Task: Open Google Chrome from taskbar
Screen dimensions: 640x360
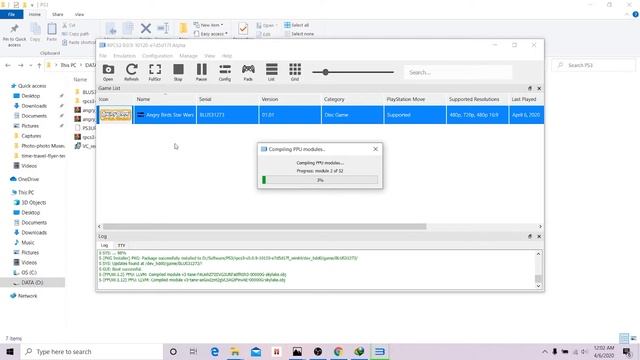Action: click(x=338, y=351)
